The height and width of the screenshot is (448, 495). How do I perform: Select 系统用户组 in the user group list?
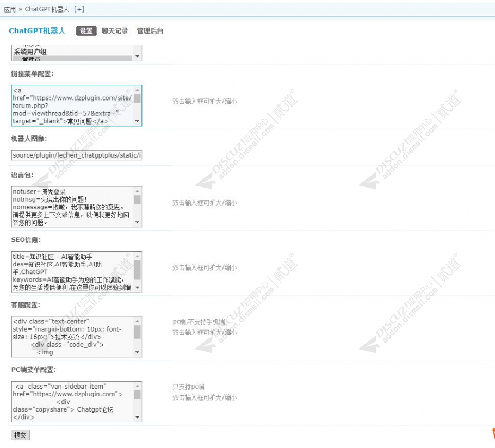(x=30, y=52)
